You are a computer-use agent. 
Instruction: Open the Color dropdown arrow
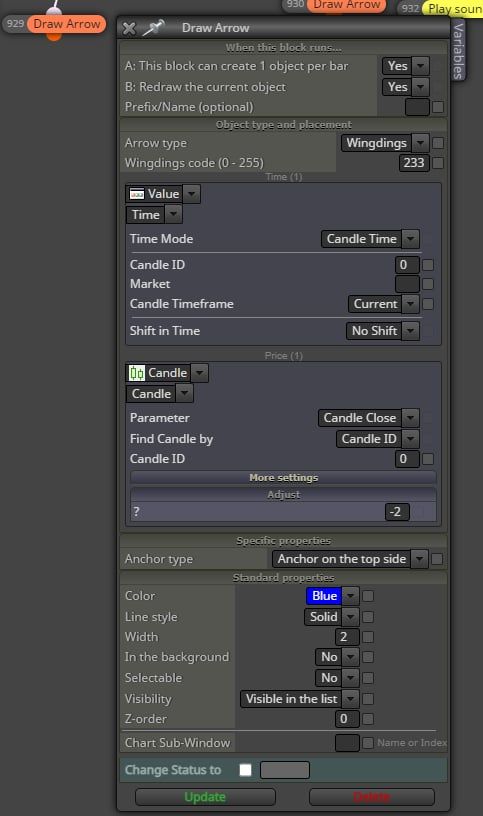(351, 596)
